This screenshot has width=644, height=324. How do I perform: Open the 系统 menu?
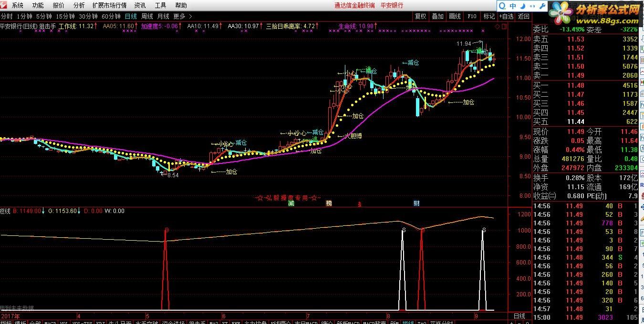17,5
